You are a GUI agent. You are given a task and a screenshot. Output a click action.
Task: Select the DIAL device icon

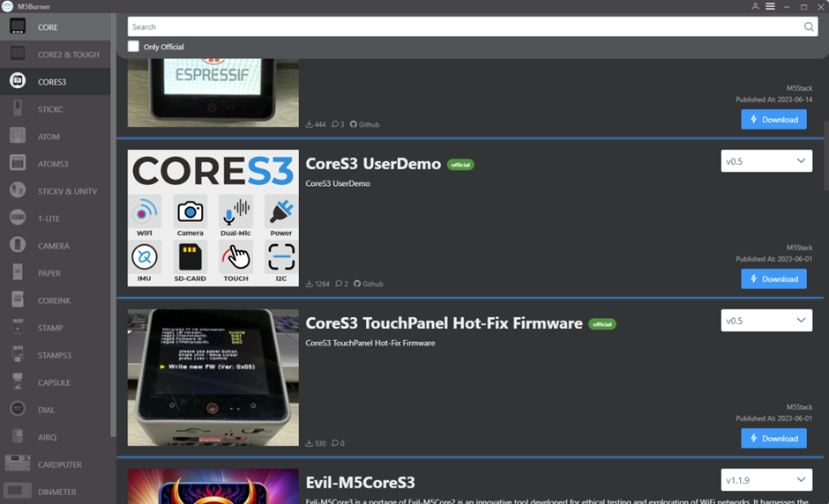18,410
